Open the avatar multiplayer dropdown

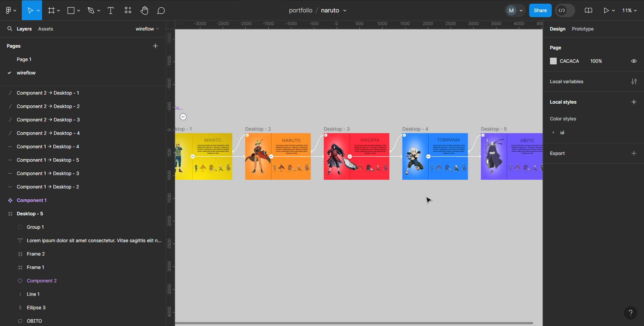click(x=521, y=10)
